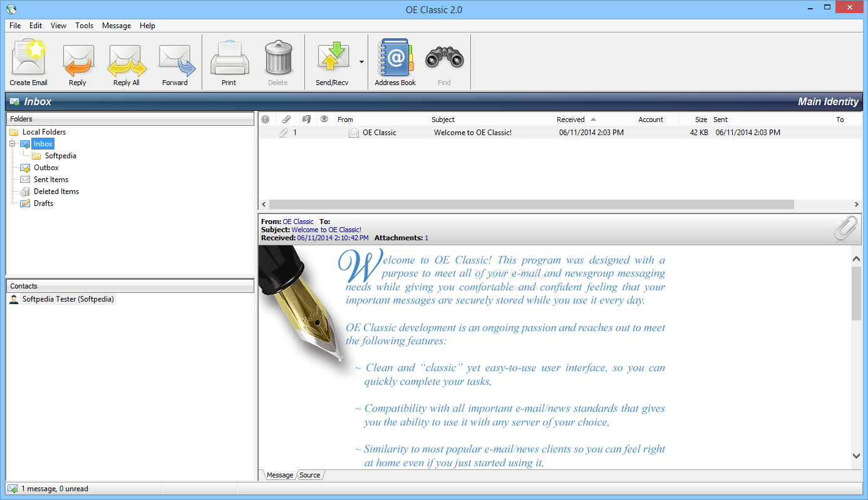The image size is (868, 500).
Task: Click the Subject column header
Action: point(491,120)
